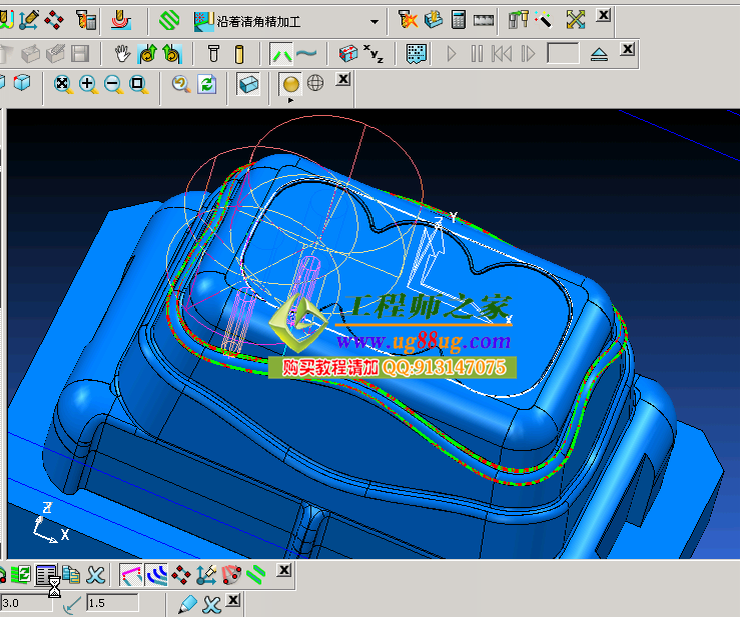This screenshot has height=617, width=740.
Task: Expand the shading options flyout arrow
Action: (291, 100)
